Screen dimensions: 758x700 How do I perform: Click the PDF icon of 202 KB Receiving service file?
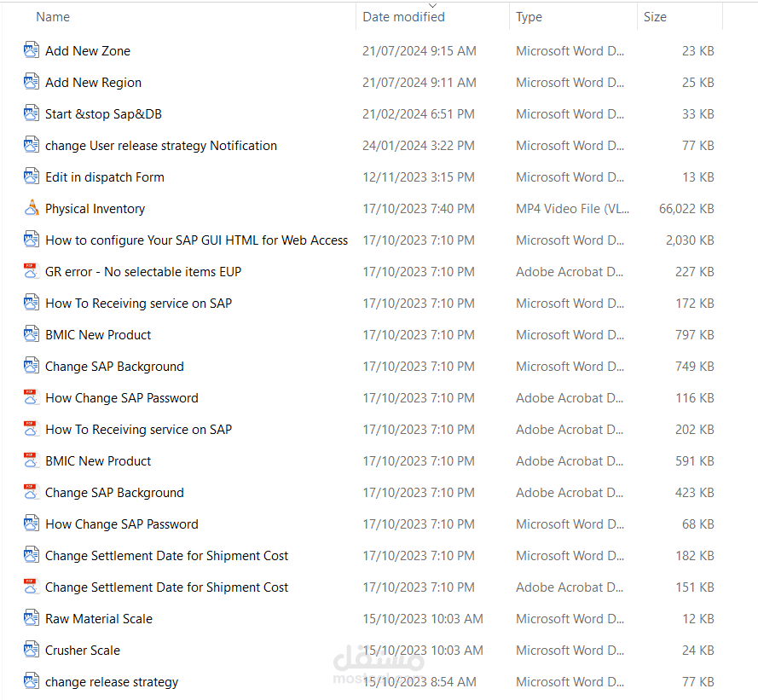[x=32, y=429]
